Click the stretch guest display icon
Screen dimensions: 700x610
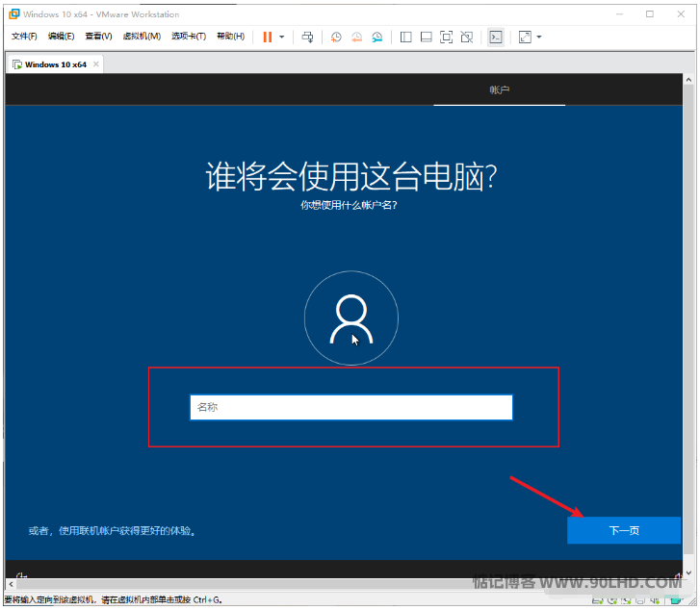(x=525, y=37)
